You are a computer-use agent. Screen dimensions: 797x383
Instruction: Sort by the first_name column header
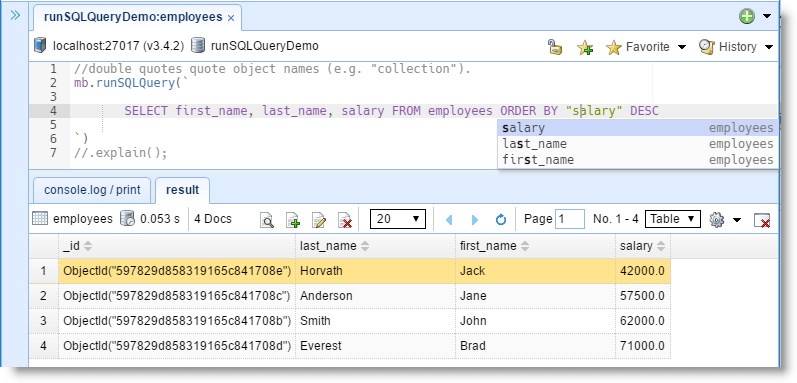[536, 246]
